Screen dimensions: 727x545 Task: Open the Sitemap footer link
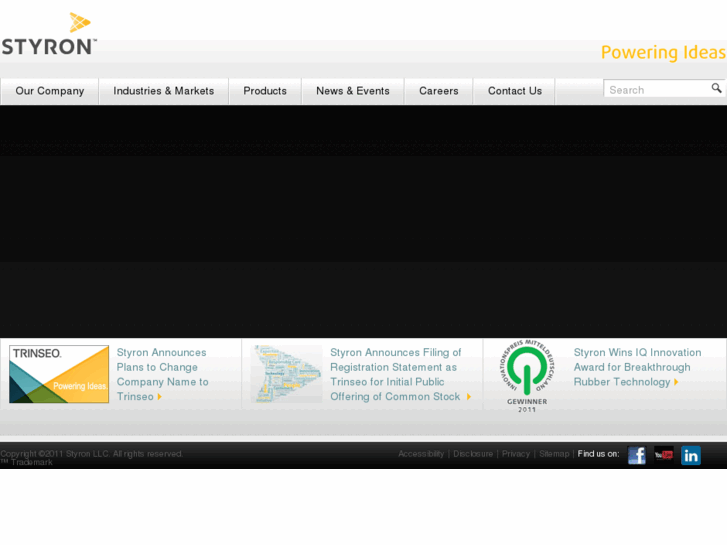coord(554,454)
